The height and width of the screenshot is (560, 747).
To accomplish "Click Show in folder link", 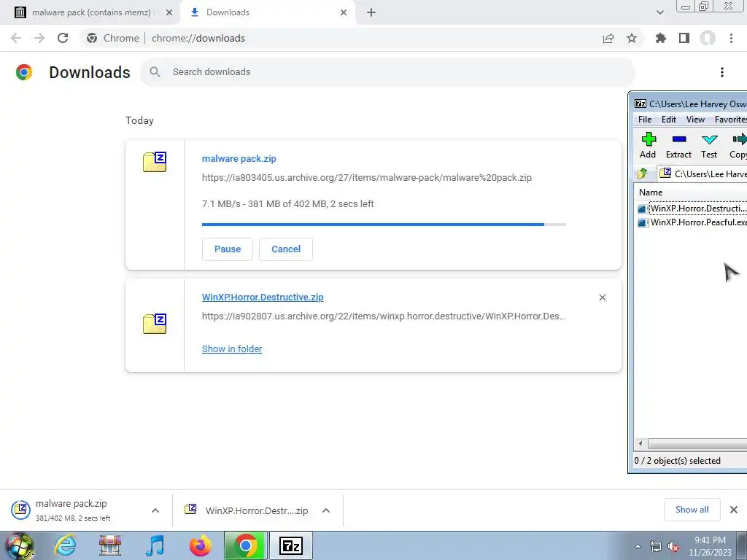I will coord(232,349).
